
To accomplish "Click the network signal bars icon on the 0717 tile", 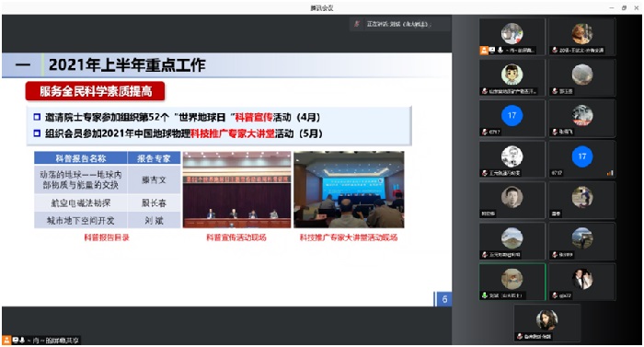I will (x=610, y=173).
